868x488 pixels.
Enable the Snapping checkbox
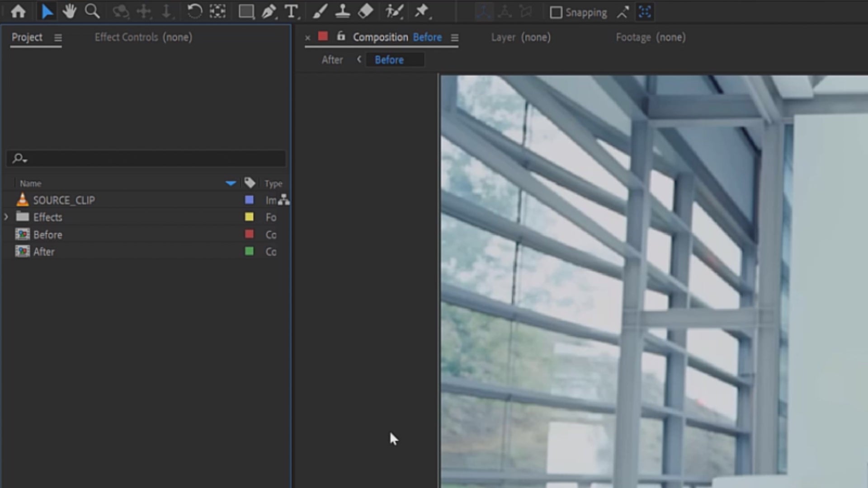[556, 12]
